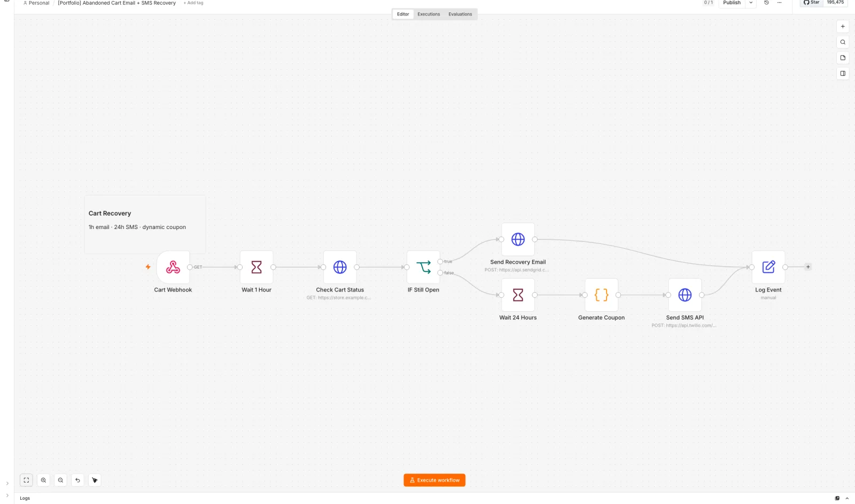This screenshot has height=504, width=855.
Task: Select the IF Still Open node
Action: [423, 267]
